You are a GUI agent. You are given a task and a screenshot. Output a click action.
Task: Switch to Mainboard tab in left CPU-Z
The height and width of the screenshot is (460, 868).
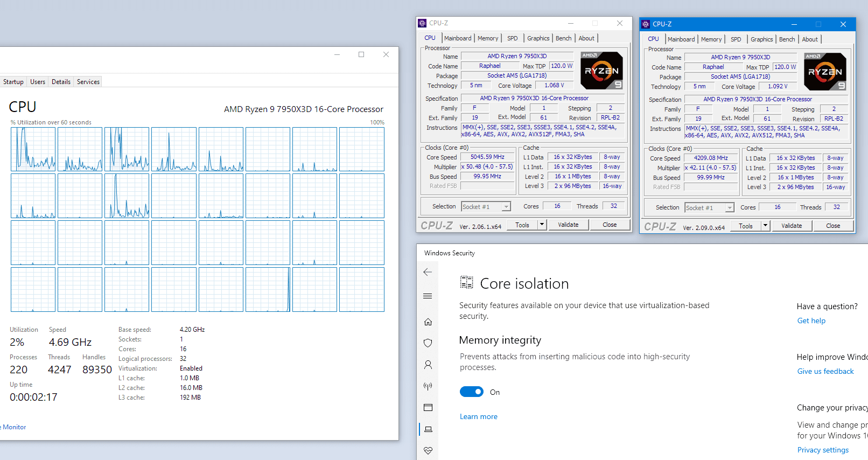[x=458, y=38]
